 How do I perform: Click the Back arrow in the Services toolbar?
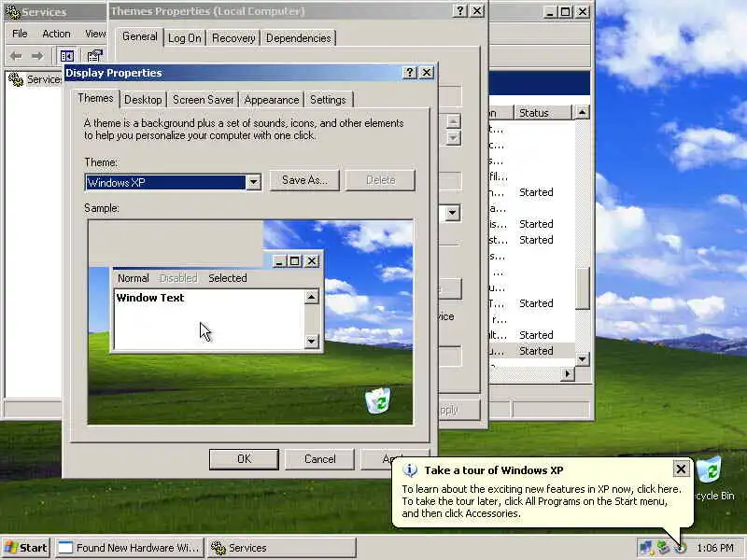click(x=16, y=56)
